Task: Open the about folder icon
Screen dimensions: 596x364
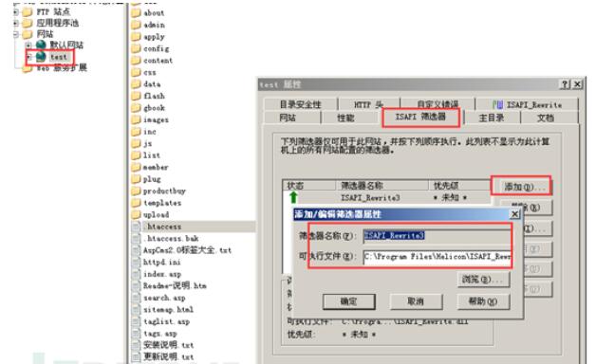Action: 136,13
